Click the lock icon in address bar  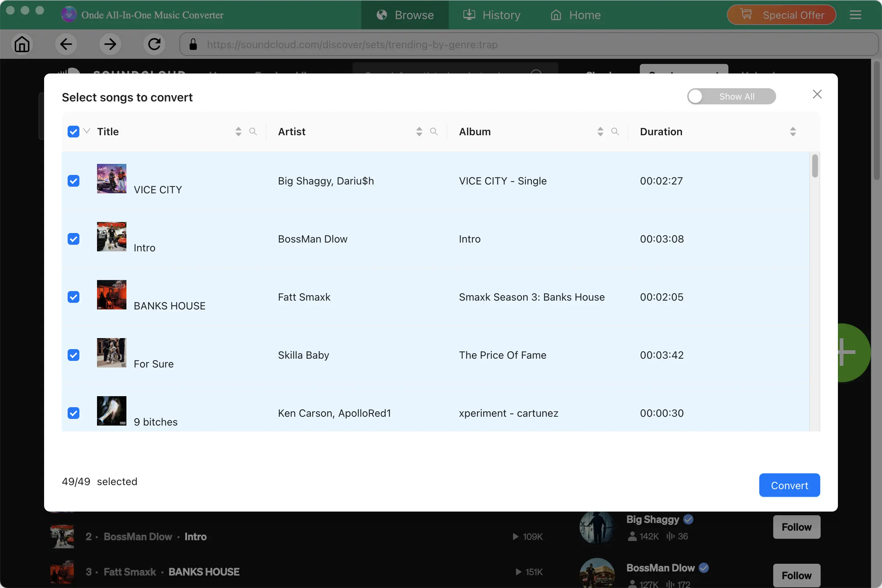193,44
